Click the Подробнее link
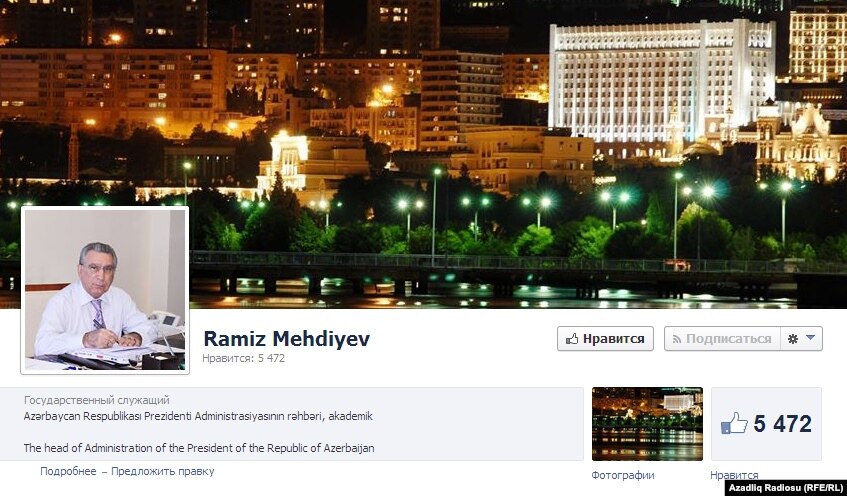847x496 pixels. point(68,471)
